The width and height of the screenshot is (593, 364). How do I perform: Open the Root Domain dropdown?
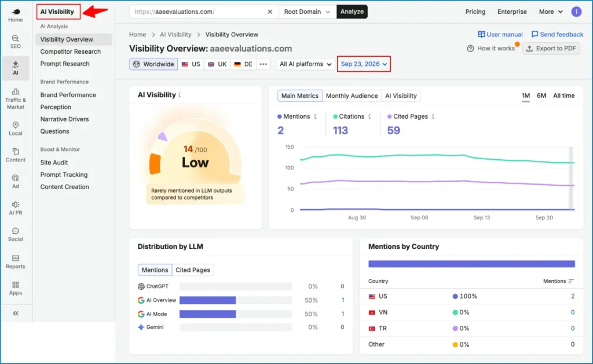[x=307, y=12]
